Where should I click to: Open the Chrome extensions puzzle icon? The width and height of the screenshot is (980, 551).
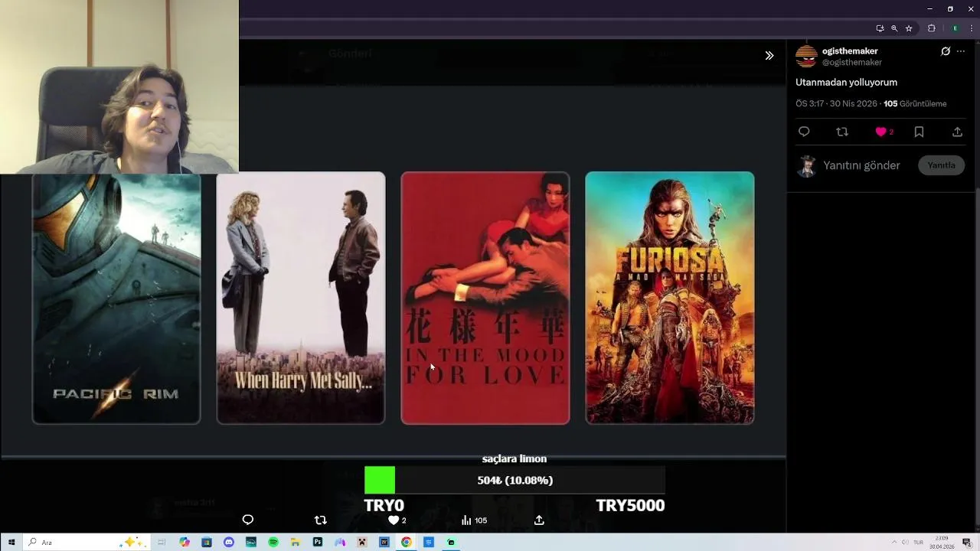(x=932, y=28)
